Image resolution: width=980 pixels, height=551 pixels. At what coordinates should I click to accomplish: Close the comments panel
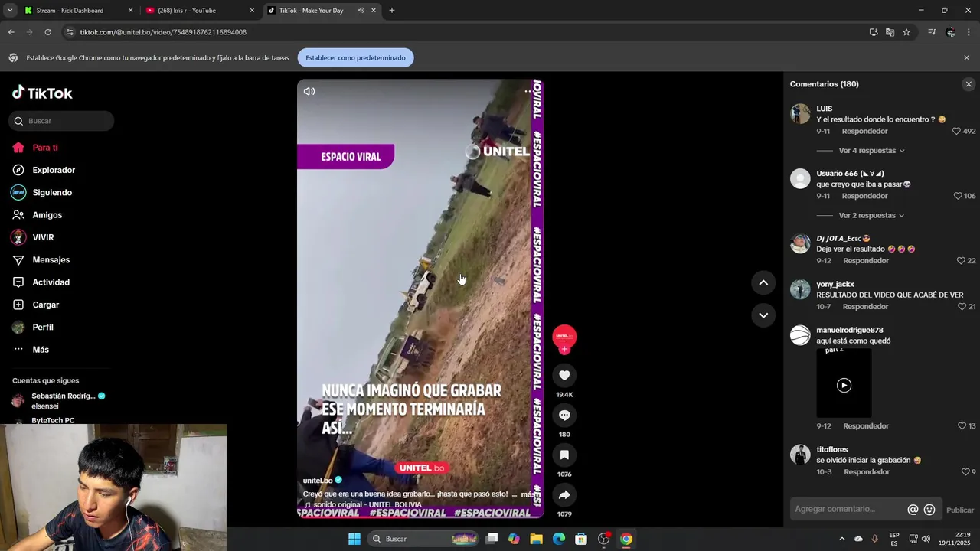click(x=969, y=84)
